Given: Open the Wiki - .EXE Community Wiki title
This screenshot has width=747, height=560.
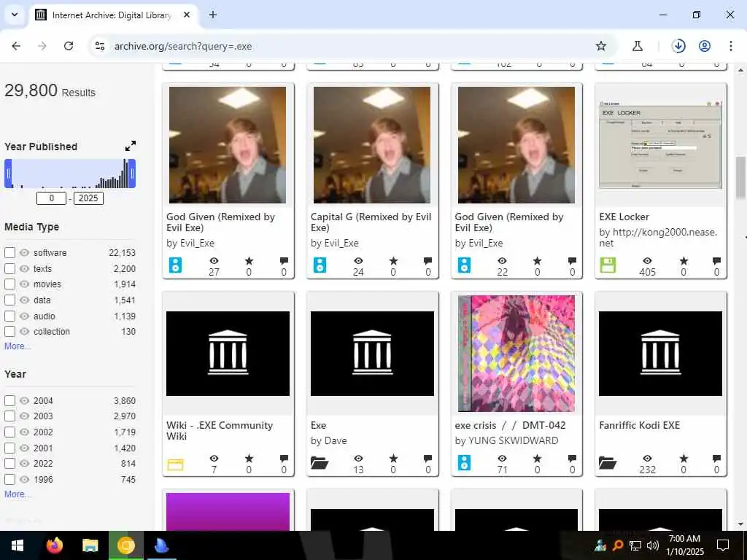Looking at the screenshot, I should click(220, 430).
